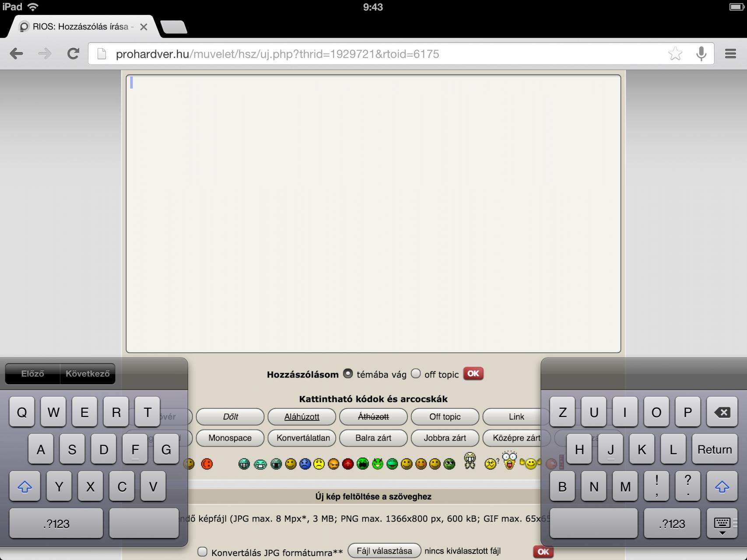This screenshot has width=747, height=560.
Task: Tap the browser address bar URL
Action: 277,54
